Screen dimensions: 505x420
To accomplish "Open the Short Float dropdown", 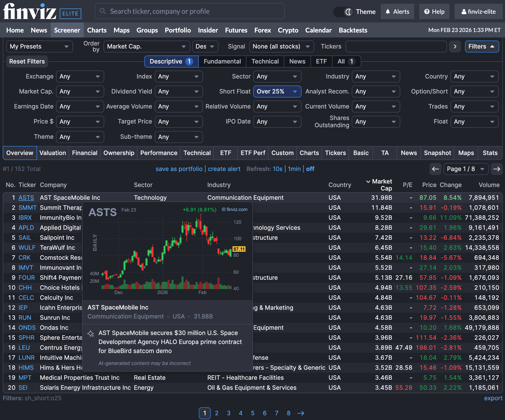I will (277, 91).
